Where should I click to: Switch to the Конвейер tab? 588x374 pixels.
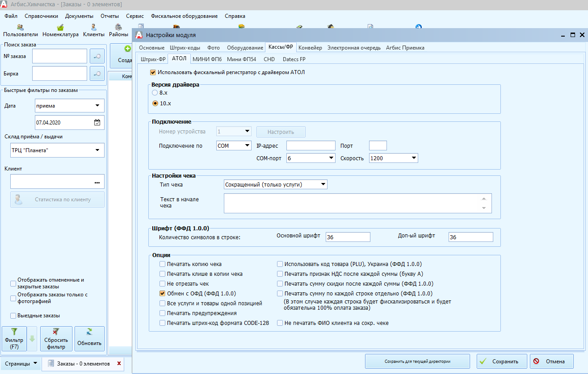(x=310, y=48)
